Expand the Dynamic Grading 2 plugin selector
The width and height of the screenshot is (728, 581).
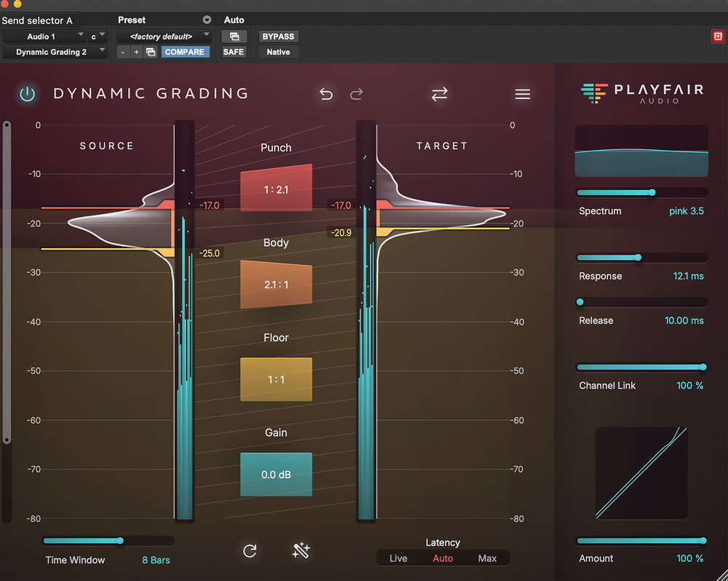(x=55, y=52)
